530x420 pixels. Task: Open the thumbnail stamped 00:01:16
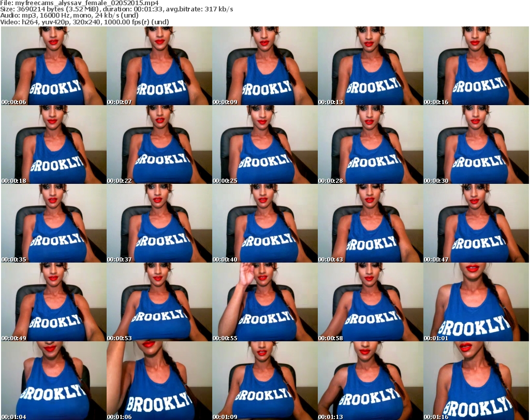coord(476,381)
